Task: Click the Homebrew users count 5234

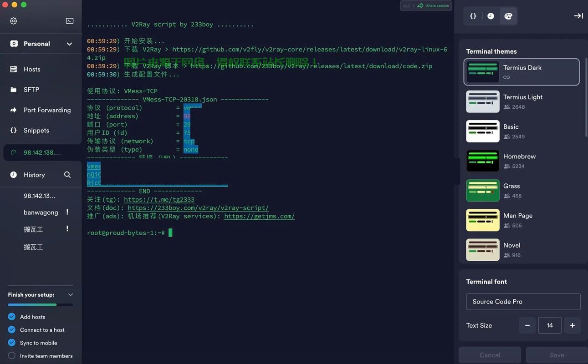Action: (x=518, y=167)
